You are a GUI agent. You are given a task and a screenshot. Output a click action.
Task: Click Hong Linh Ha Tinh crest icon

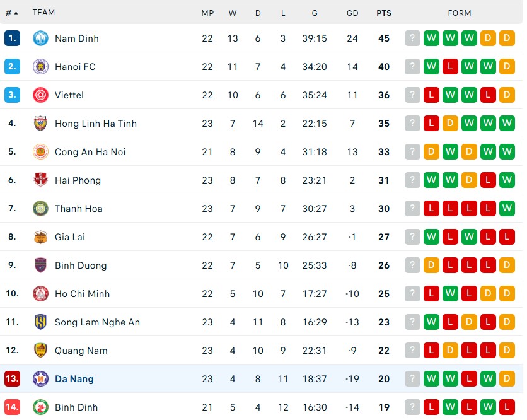click(x=41, y=124)
